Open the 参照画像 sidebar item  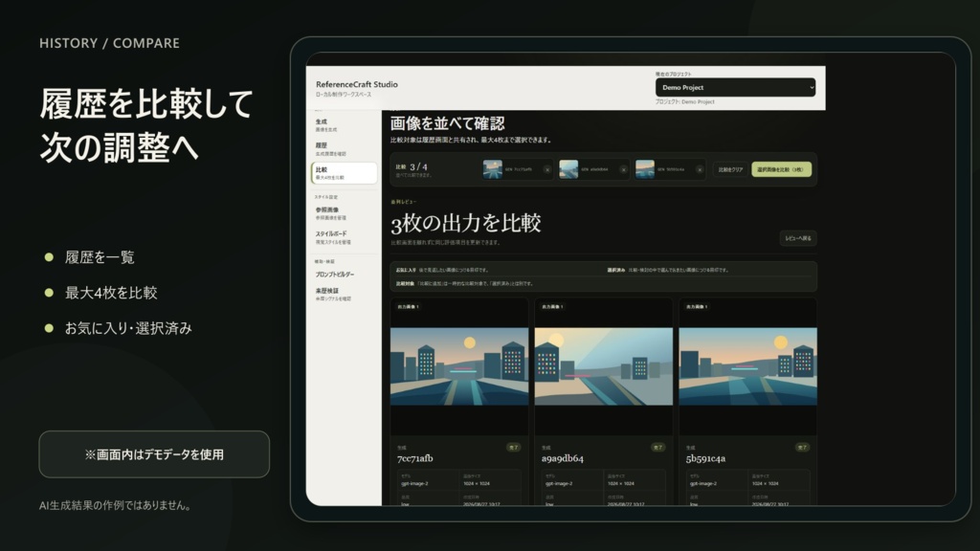[x=344, y=213]
